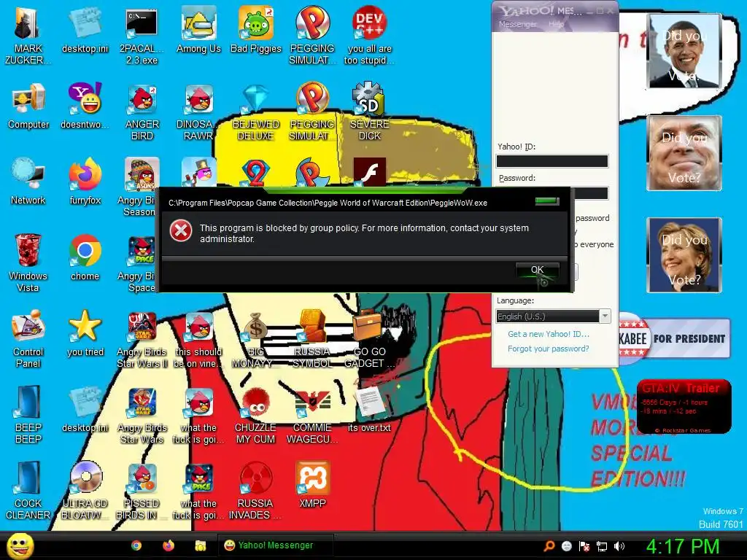Click the GTA:IV Trailer countdown gadget
Screen dimensions: 747x560
pos(684,407)
